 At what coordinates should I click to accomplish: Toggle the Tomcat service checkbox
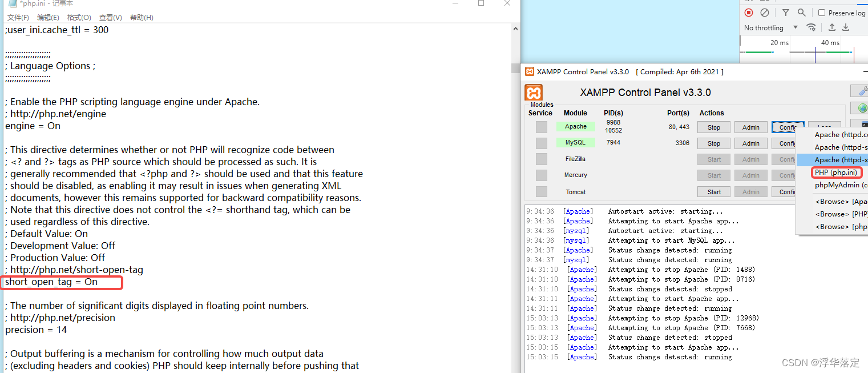(541, 191)
